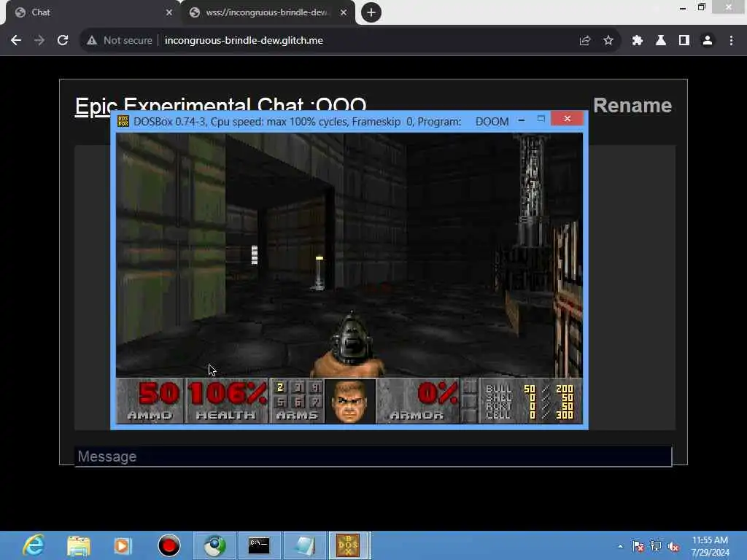Open a new browser tab
Viewport: 747px width, 560px height.
point(371,12)
